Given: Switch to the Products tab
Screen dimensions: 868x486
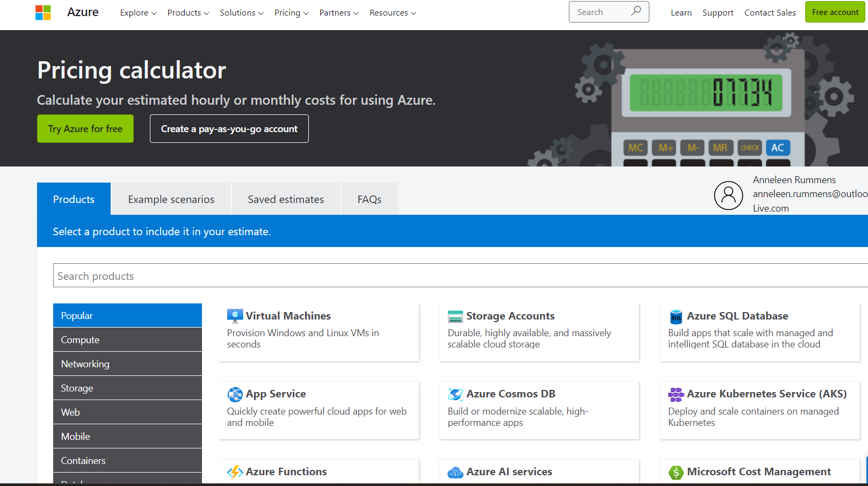Looking at the screenshot, I should (x=74, y=199).
